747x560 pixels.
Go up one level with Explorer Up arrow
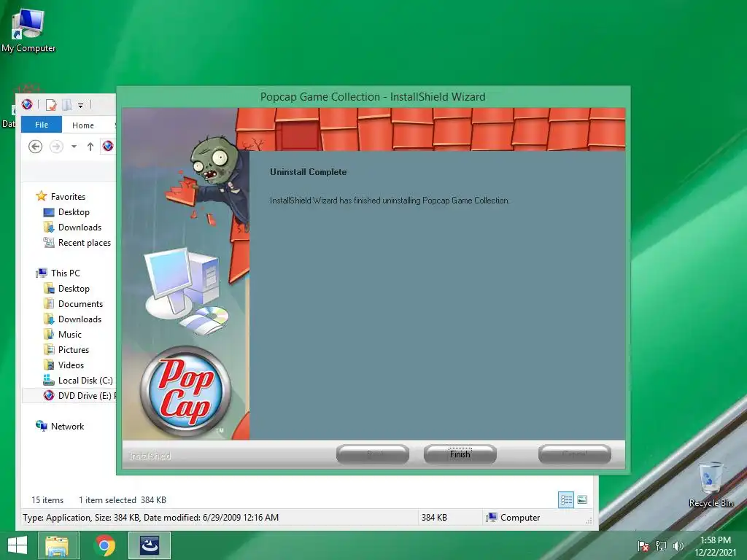point(90,146)
